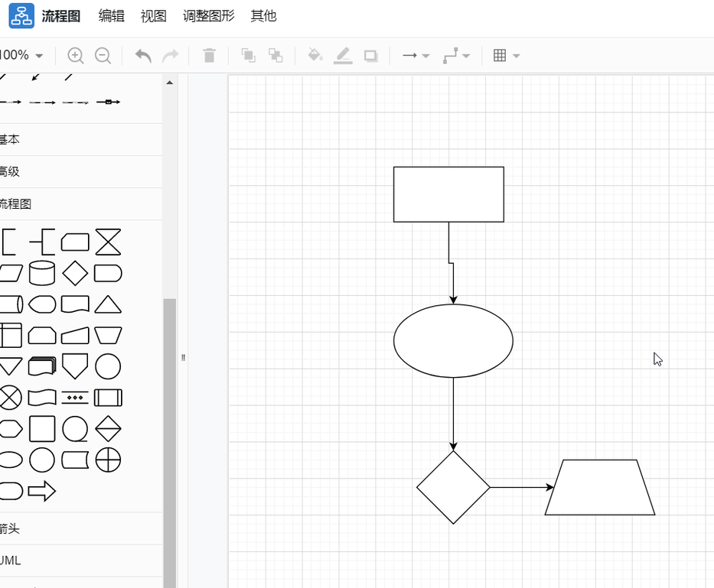Select the manual operation trapezoid shape in palette
The width and height of the screenshot is (714, 588).
pyautogui.click(x=108, y=336)
